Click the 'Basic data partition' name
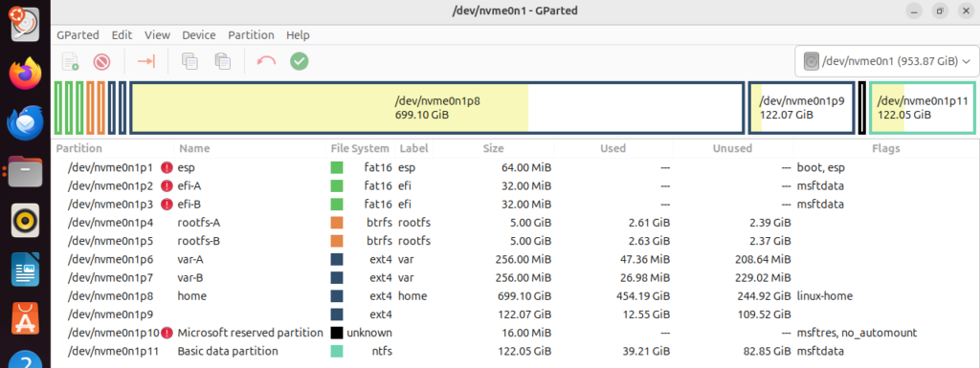Screen dimensions: 980x368 point(228,351)
